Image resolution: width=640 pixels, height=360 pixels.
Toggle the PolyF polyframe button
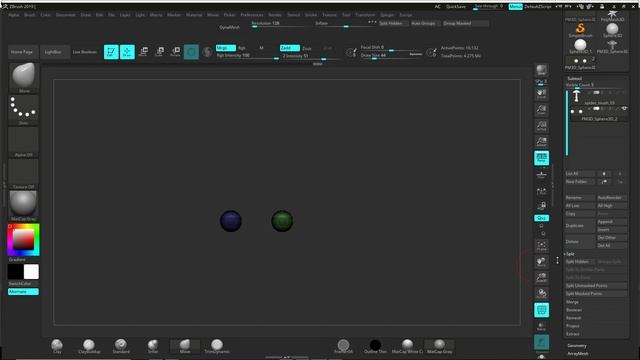pyautogui.click(x=542, y=310)
